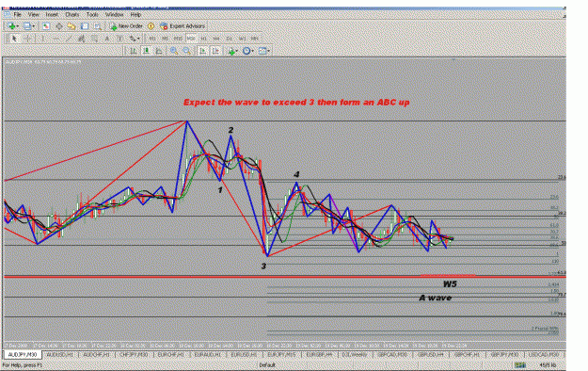Open the Tools menu
This screenshot has height=371, width=588.
[92, 15]
